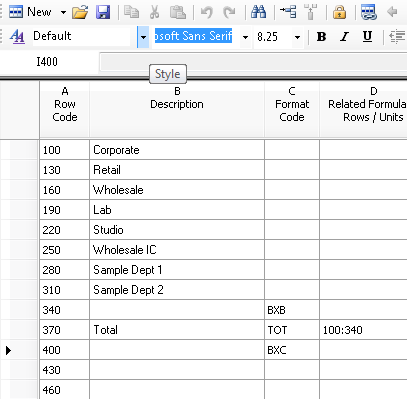This screenshot has width=407, height=399.
Task: Select the column B Description header
Action: click(x=177, y=109)
